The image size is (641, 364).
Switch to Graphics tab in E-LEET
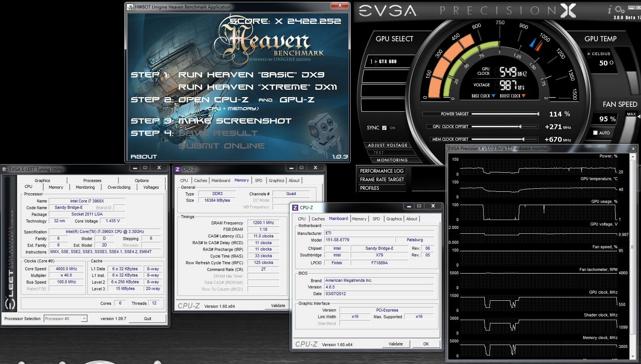42,181
